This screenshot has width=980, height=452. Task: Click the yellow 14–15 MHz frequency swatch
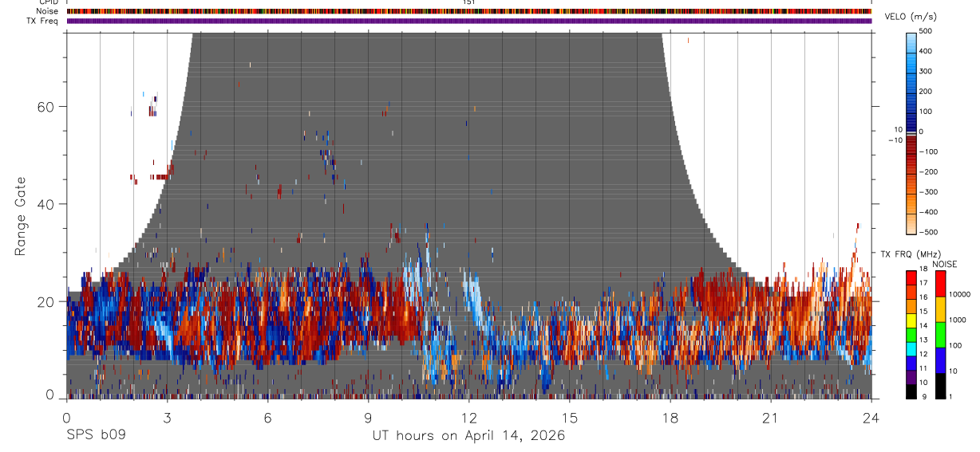pos(911,320)
